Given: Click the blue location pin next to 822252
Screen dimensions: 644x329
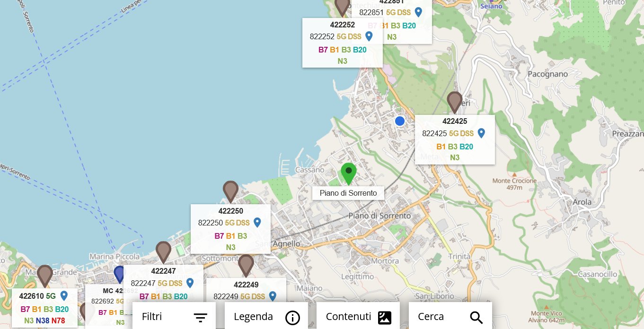Looking at the screenshot, I should pyautogui.click(x=369, y=36).
